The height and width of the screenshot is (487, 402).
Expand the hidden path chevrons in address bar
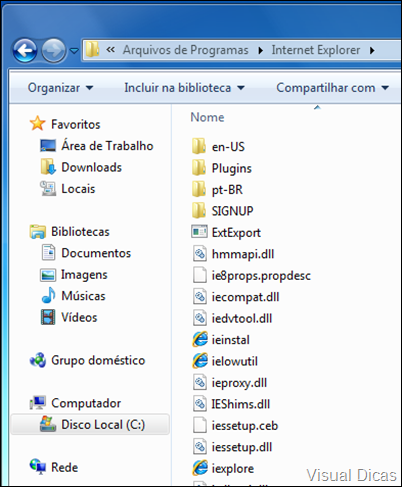point(111,50)
